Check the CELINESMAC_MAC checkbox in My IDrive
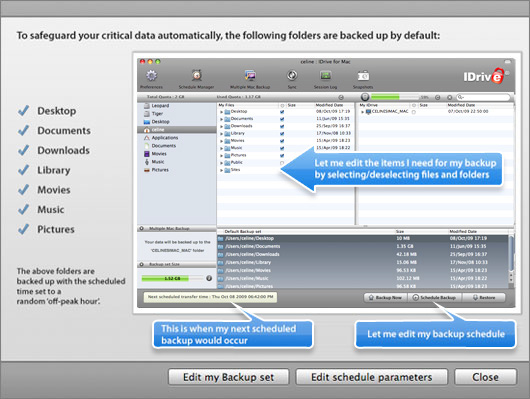The image size is (530, 399). point(414,112)
